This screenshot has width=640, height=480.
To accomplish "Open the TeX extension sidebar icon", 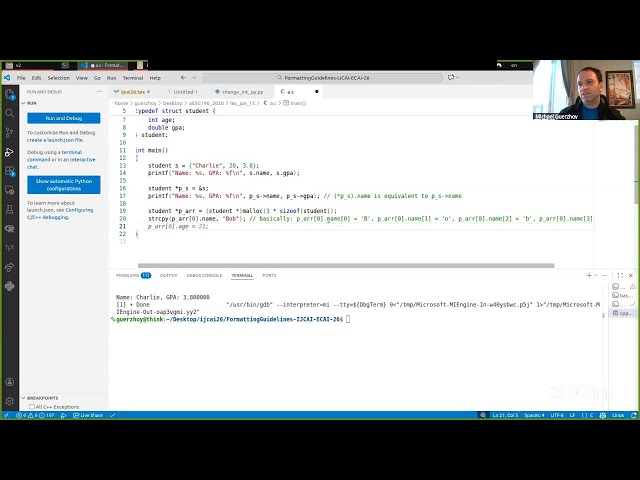I will pyautogui.click(x=9, y=247).
